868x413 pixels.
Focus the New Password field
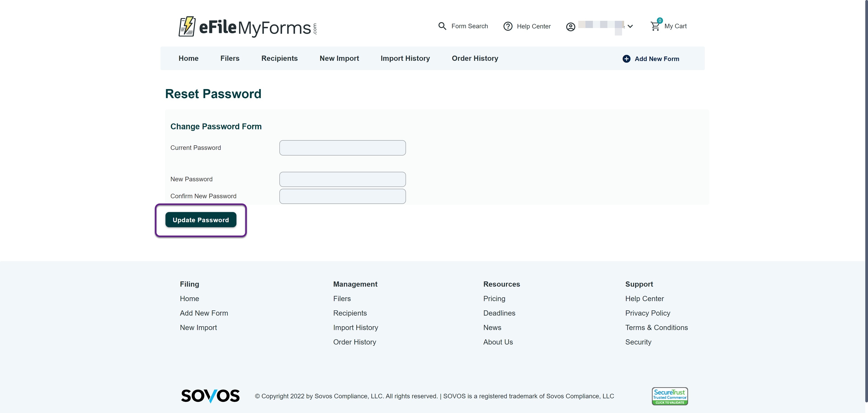pyautogui.click(x=342, y=179)
